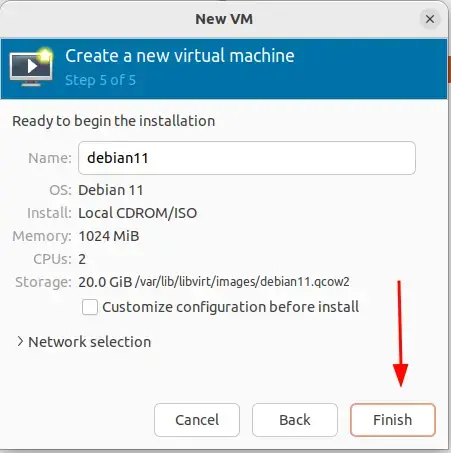Click the Network selection label
This screenshot has width=451, height=453.
point(90,342)
